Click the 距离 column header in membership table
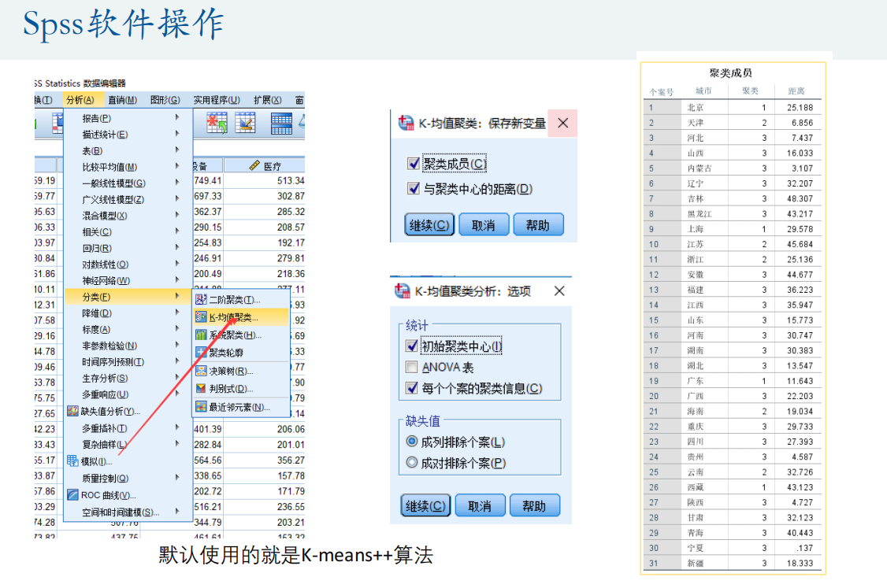Screen dimensions: 887x588 [x=796, y=91]
